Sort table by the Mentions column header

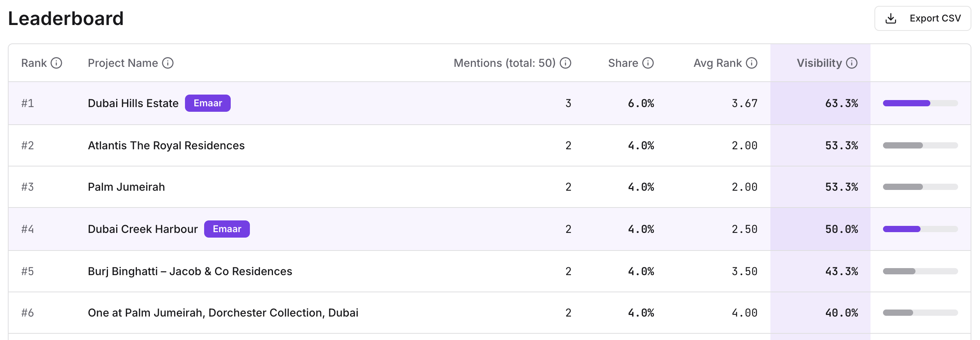[x=504, y=63]
